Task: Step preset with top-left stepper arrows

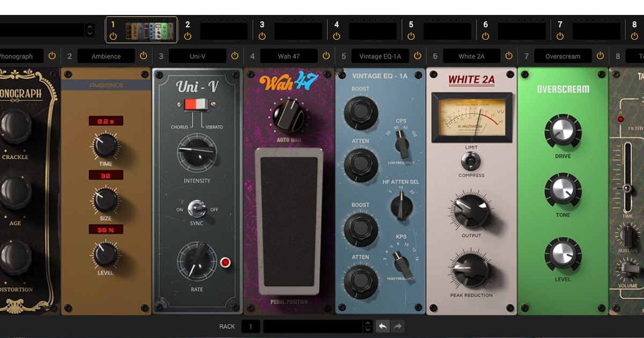Action: [x=90, y=30]
